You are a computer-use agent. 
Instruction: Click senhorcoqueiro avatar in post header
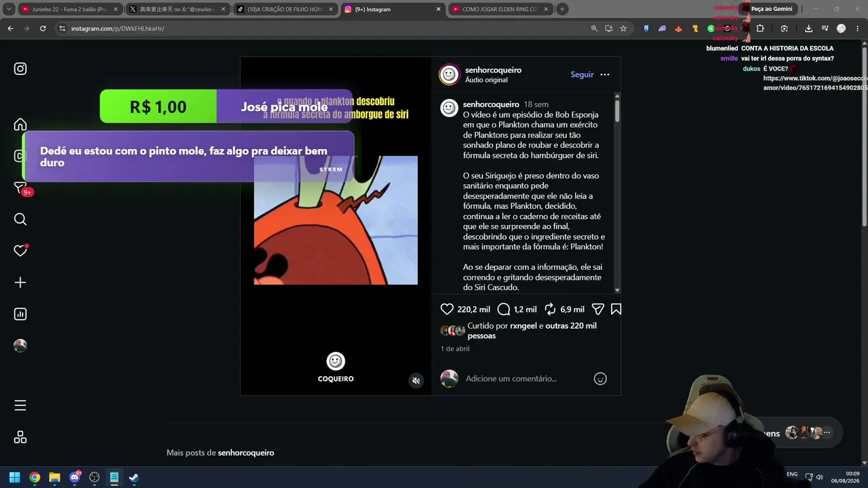pyautogui.click(x=449, y=75)
